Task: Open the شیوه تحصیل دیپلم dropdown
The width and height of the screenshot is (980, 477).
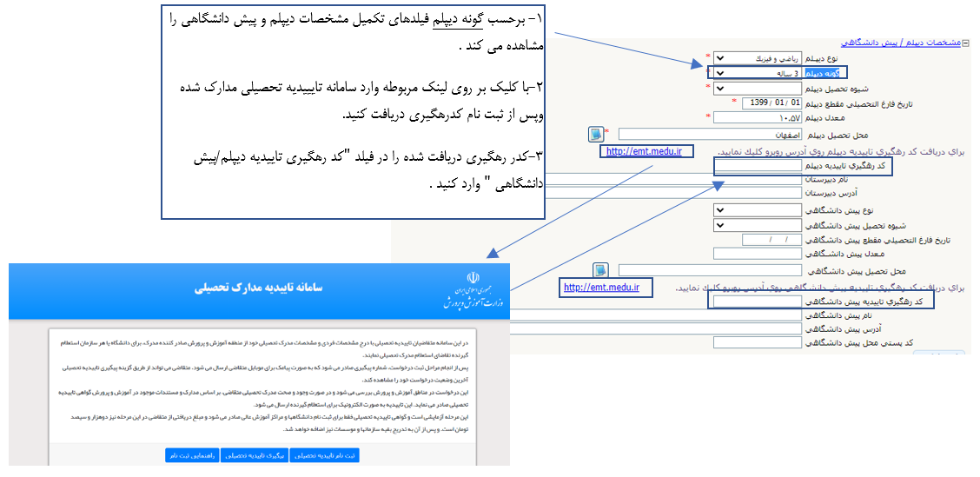Action: (x=758, y=88)
